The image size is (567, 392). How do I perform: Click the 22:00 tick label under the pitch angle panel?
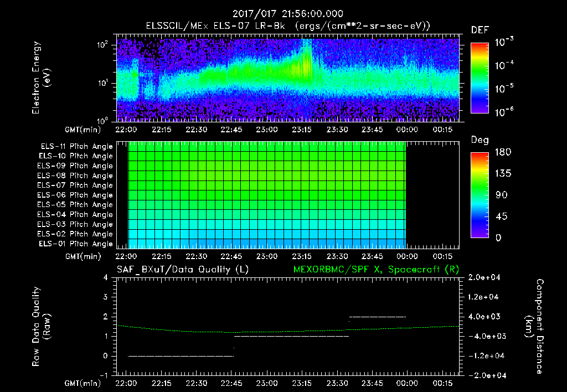(x=126, y=256)
